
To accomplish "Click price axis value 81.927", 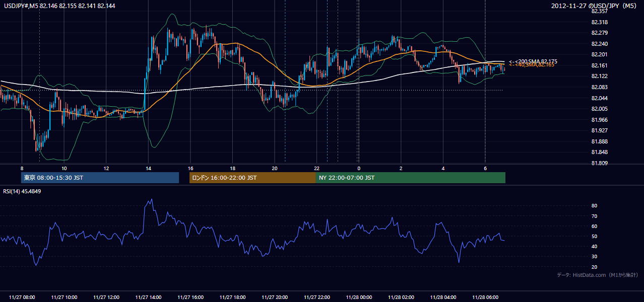I will click(x=600, y=130).
